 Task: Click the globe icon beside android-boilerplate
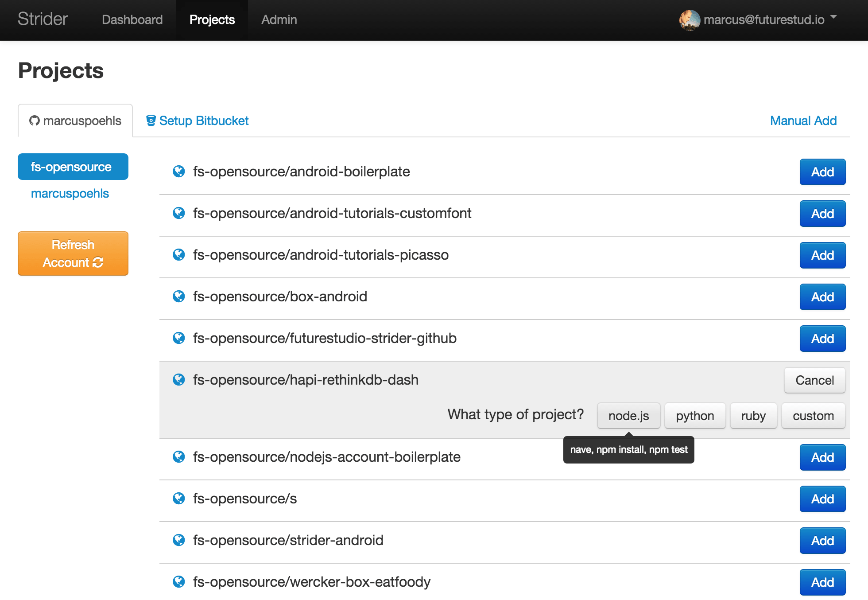pyautogui.click(x=179, y=171)
